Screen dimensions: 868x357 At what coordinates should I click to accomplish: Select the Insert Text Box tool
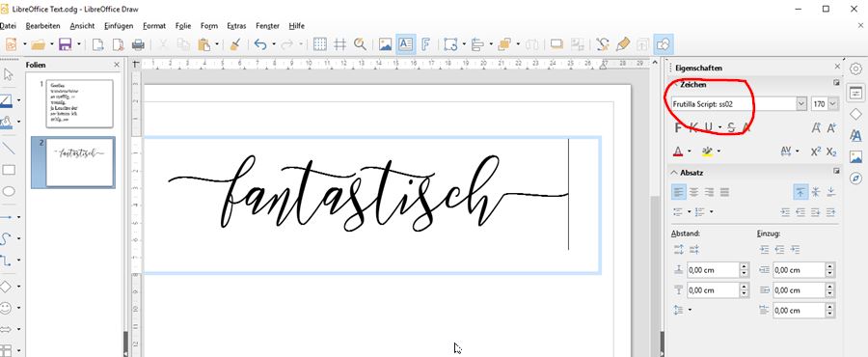click(x=406, y=44)
